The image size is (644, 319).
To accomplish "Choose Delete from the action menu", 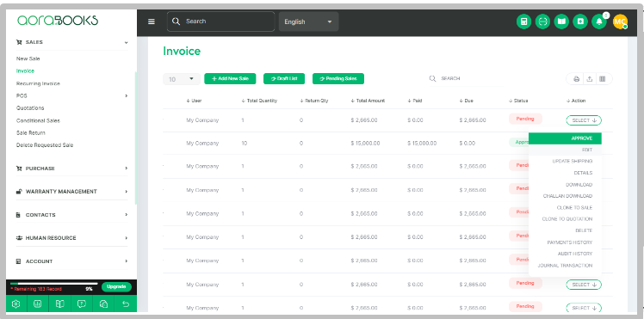I will point(565,230).
